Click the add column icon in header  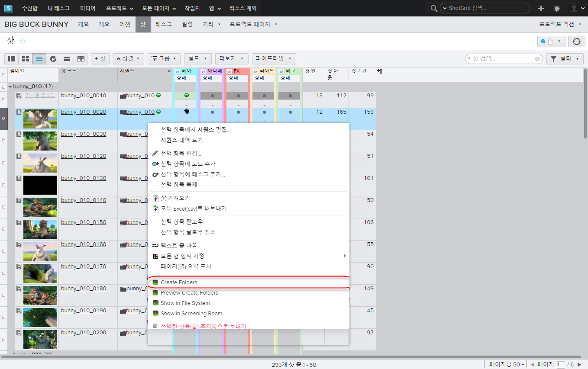tap(379, 71)
